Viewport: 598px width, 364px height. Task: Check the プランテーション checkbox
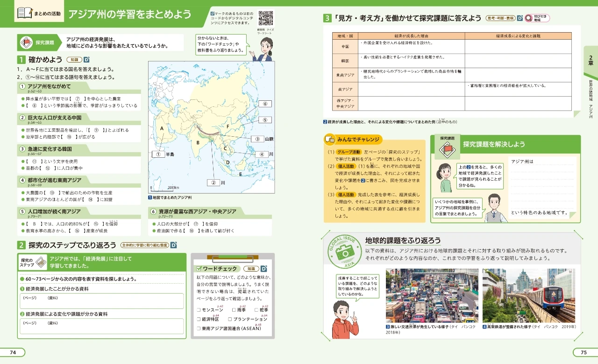pyautogui.click(x=229, y=320)
